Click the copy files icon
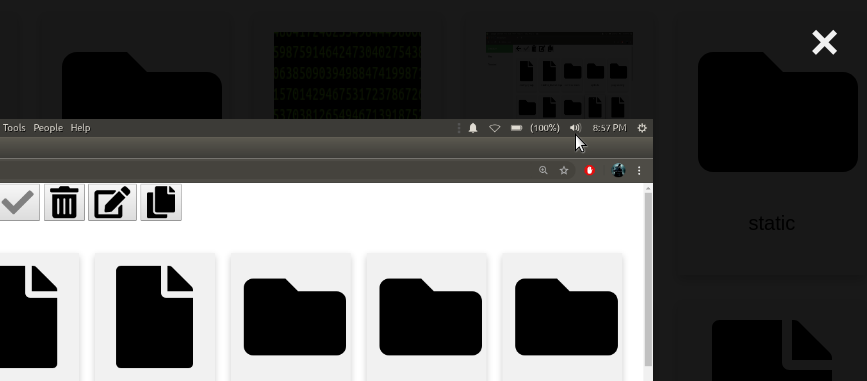 (x=161, y=202)
